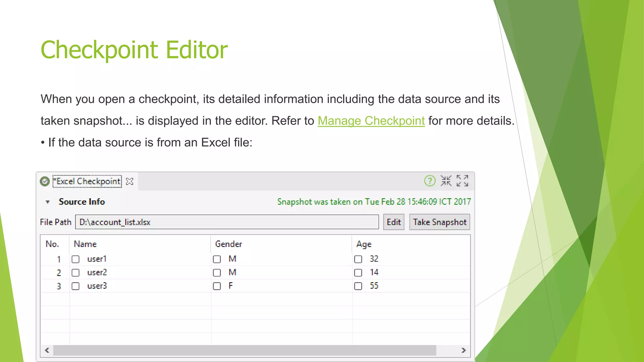Click the Edit button

click(394, 222)
